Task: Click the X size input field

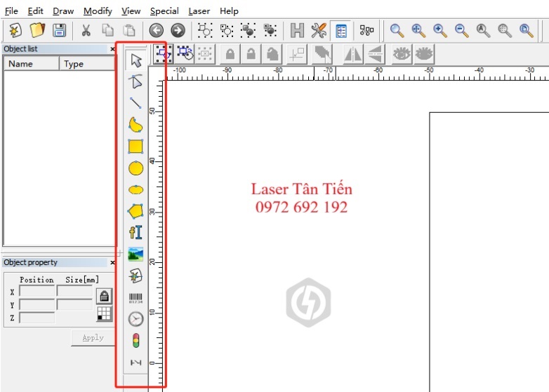Action: [74, 292]
